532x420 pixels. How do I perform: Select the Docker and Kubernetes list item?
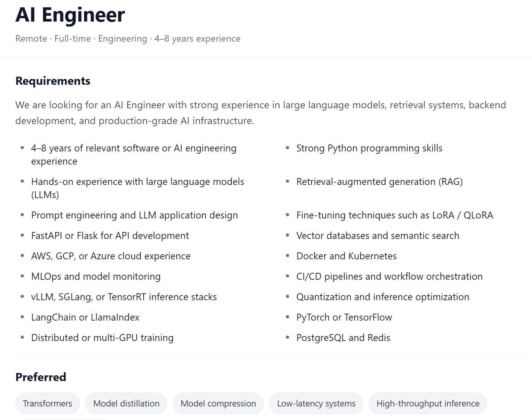coord(346,256)
